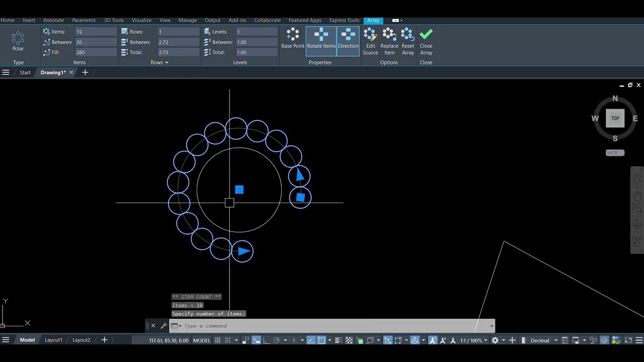Open the Insert ribbon tab
Screen dimensions: 644x362
coord(29,20)
